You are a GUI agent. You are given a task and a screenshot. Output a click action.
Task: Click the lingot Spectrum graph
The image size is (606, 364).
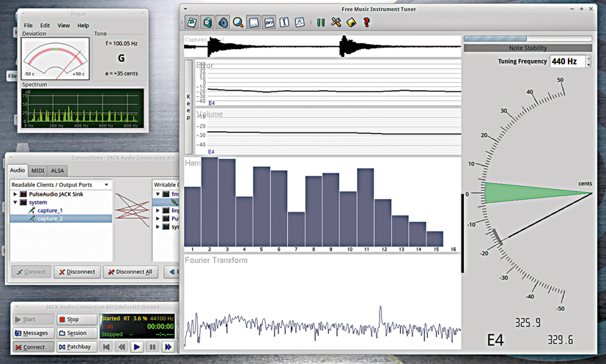point(83,108)
